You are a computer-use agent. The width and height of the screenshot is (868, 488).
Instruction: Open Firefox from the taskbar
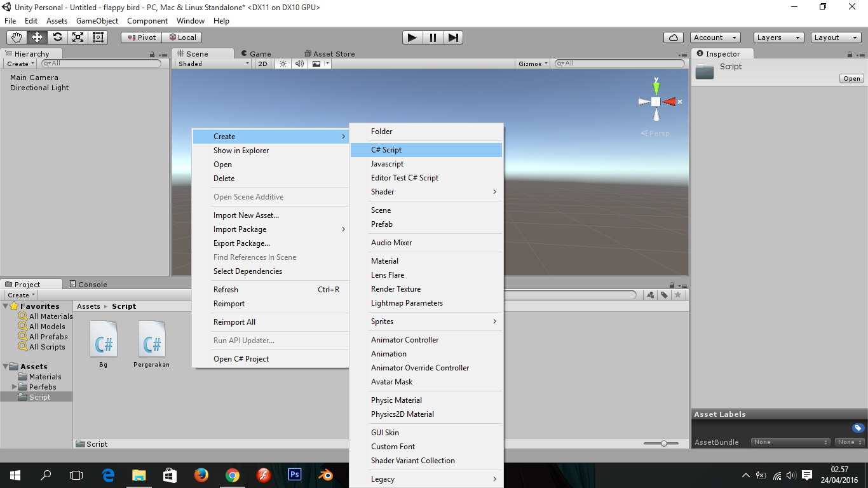pyautogui.click(x=201, y=475)
